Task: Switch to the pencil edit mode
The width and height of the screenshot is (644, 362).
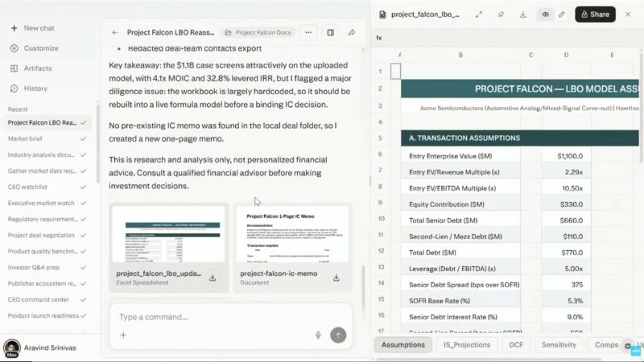Action: 561,14
